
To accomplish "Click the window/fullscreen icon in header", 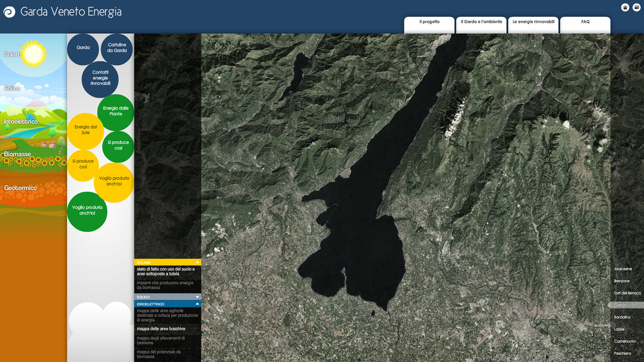I will coord(636,8).
